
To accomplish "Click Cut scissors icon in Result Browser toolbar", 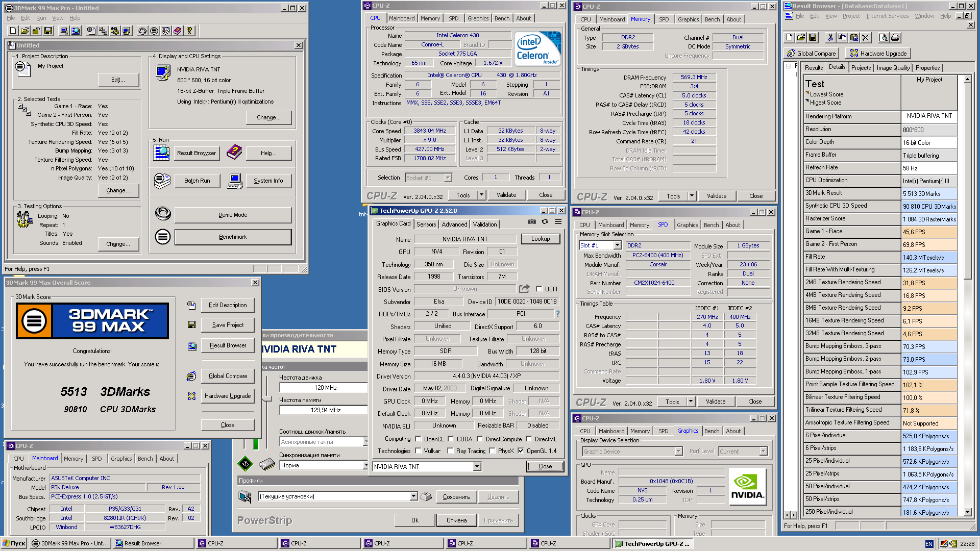I will click(x=830, y=37).
